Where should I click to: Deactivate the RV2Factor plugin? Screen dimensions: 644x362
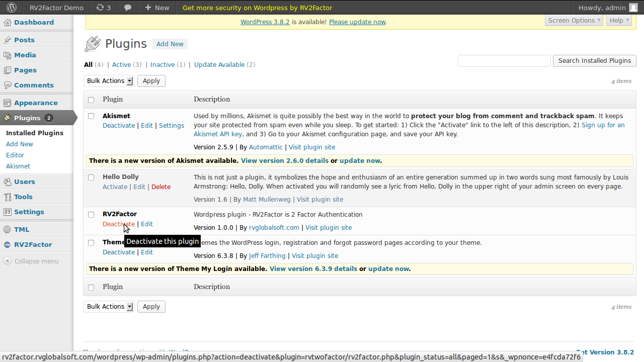pos(119,224)
